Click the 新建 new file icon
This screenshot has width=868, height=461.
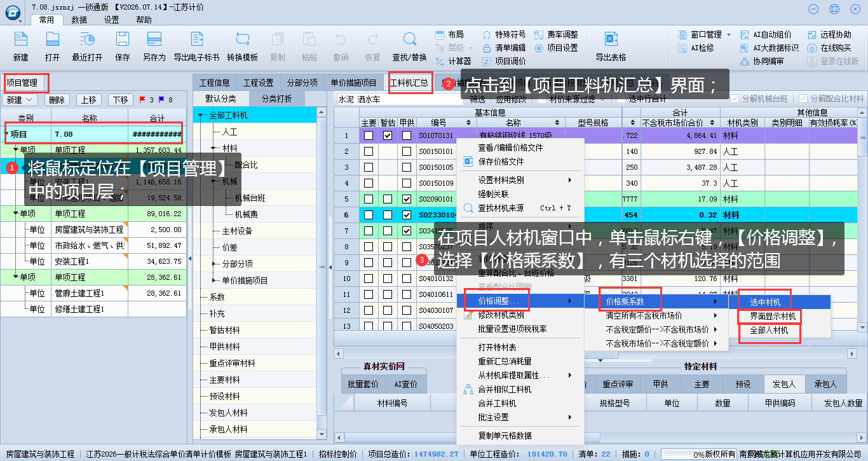pyautogui.click(x=20, y=39)
